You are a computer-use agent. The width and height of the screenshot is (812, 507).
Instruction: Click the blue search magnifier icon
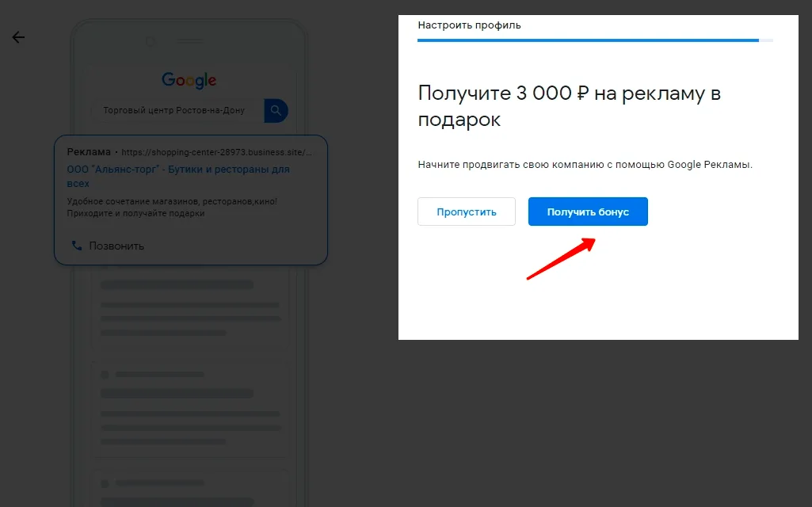click(276, 110)
